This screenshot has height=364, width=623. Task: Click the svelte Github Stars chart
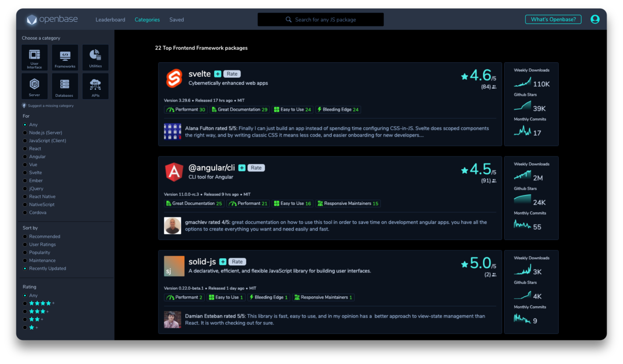tap(522, 106)
